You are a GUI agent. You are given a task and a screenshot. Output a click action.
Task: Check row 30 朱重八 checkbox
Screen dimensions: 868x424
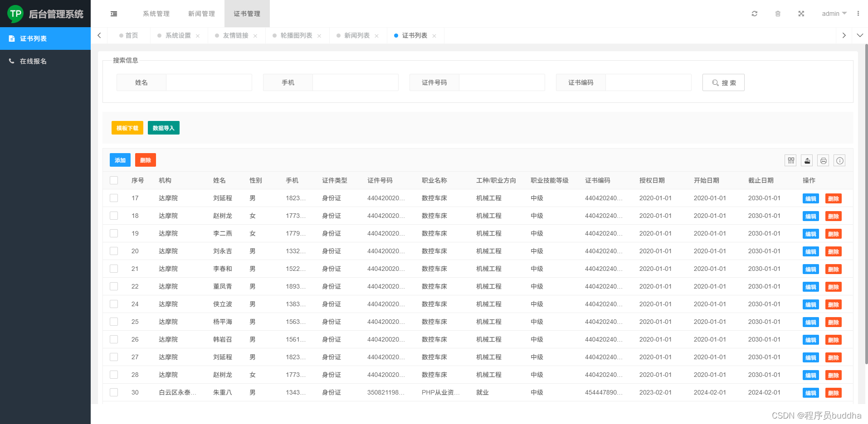(114, 392)
